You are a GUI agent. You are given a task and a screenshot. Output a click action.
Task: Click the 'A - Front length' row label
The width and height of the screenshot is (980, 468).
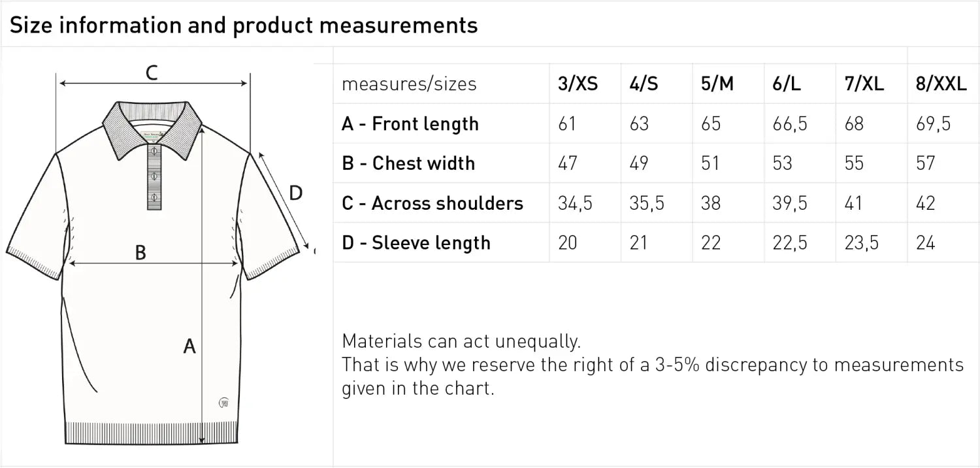coord(410,124)
